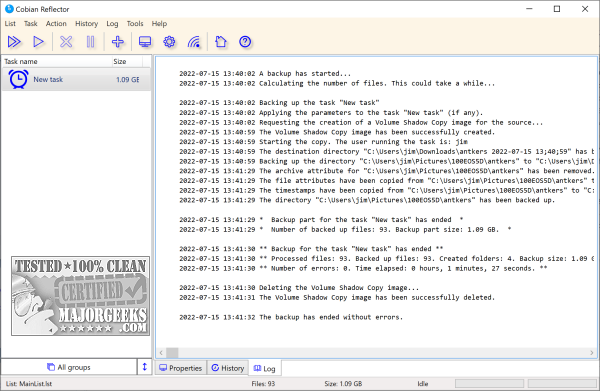The height and width of the screenshot is (391, 600).
Task: Open task properties monitor icon in toolbar
Action: [145, 42]
